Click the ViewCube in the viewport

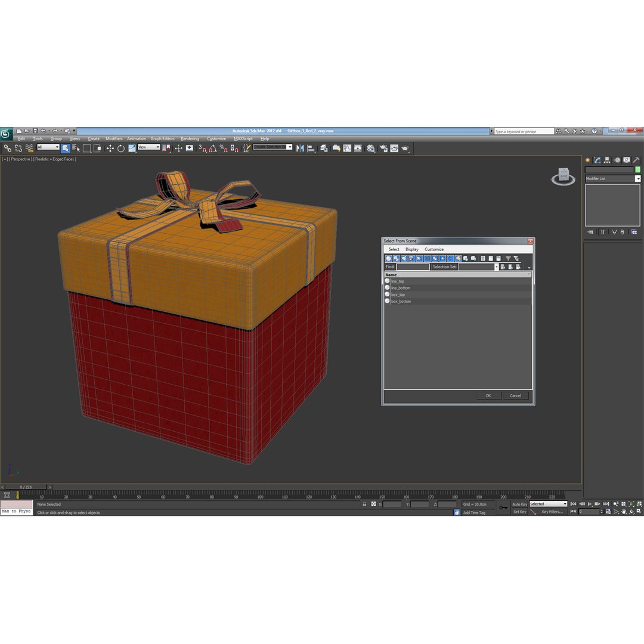pos(563,176)
